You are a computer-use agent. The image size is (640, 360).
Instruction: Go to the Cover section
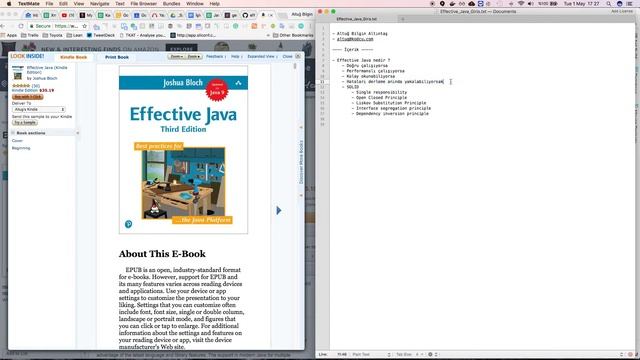pos(17,141)
